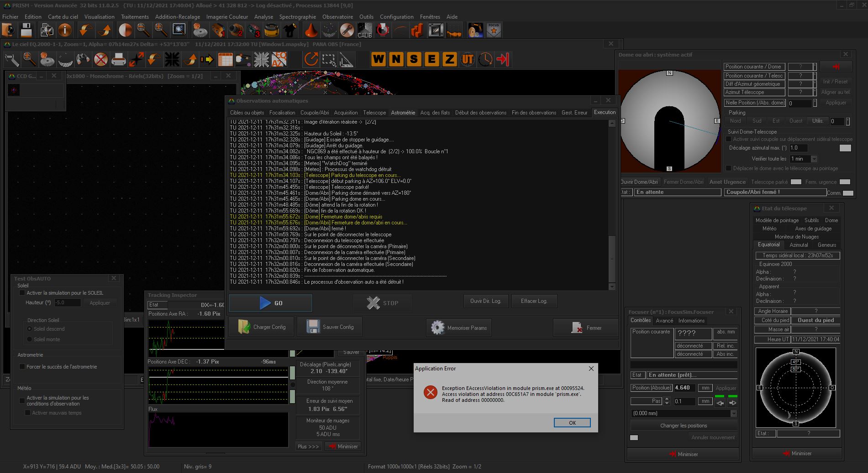Click the UT time icon in sky toolbar
The height and width of the screenshot is (473, 868).
[468, 59]
